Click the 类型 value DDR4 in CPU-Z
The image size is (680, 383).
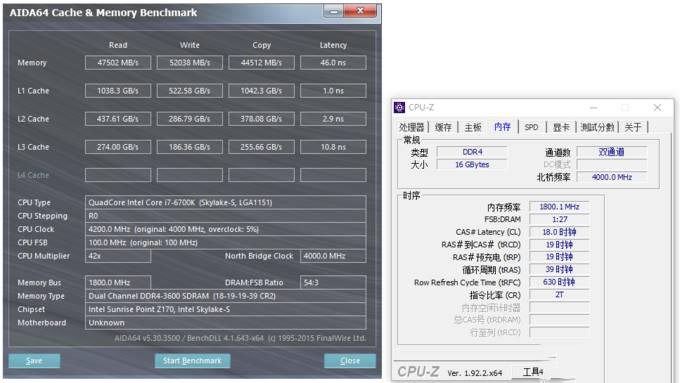(x=472, y=152)
